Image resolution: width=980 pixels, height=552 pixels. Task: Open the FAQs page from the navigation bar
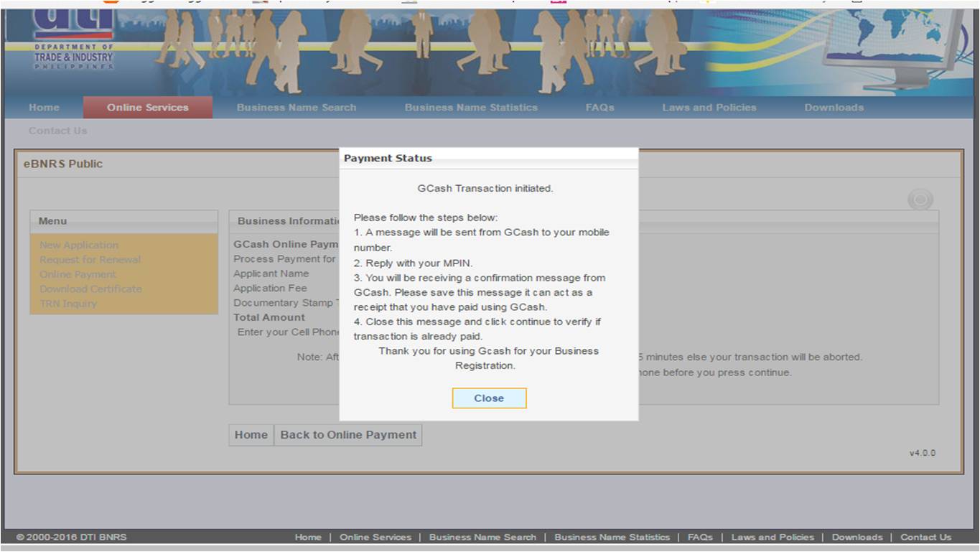click(600, 107)
